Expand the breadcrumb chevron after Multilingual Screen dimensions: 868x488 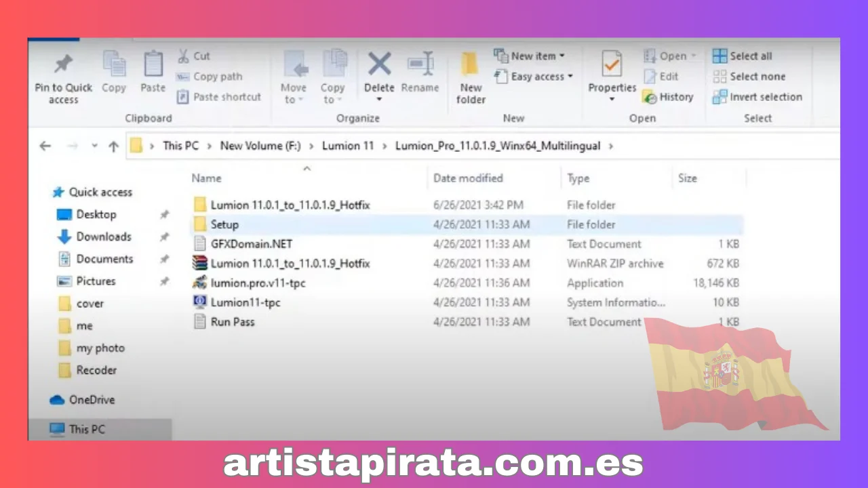point(612,146)
